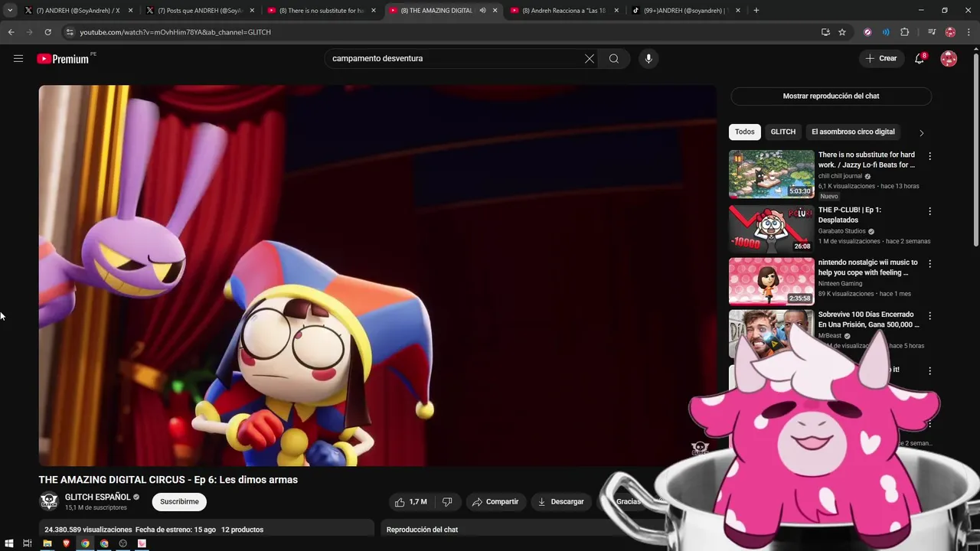The height and width of the screenshot is (551, 980).
Task: Open GLITCH ESPAÑOL channel avatar
Action: (x=49, y=502)
